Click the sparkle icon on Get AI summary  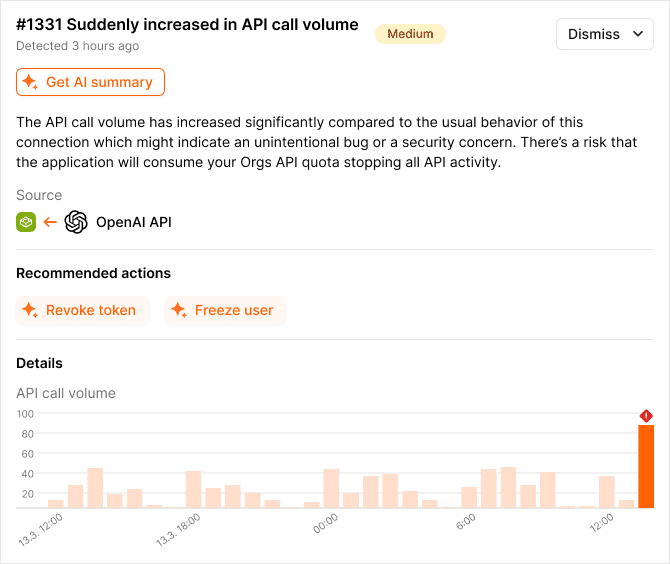(x=30, y=82)
